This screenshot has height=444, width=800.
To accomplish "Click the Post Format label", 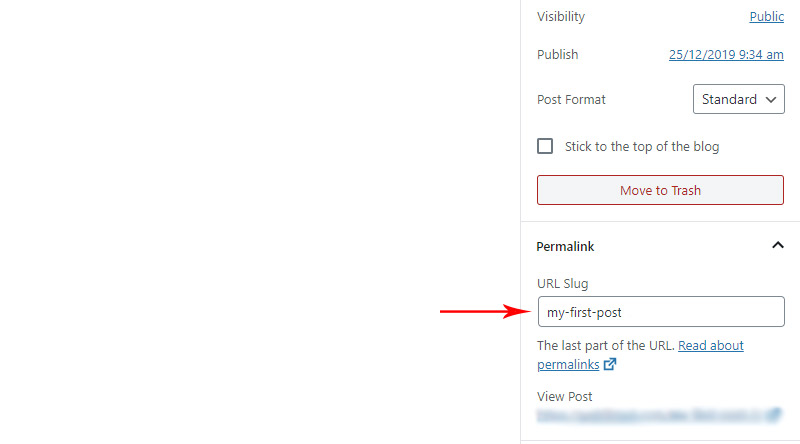I will (571, 100).
